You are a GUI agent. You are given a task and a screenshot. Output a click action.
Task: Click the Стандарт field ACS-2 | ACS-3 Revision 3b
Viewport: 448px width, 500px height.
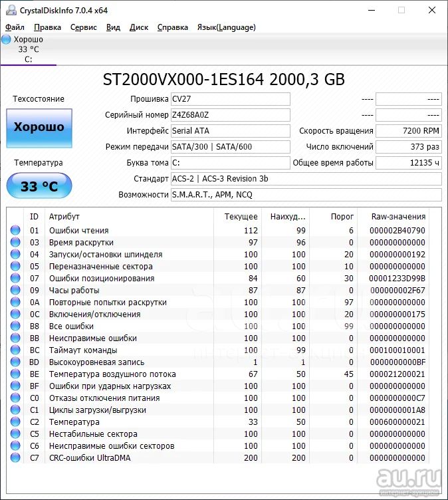coord(306,179)
